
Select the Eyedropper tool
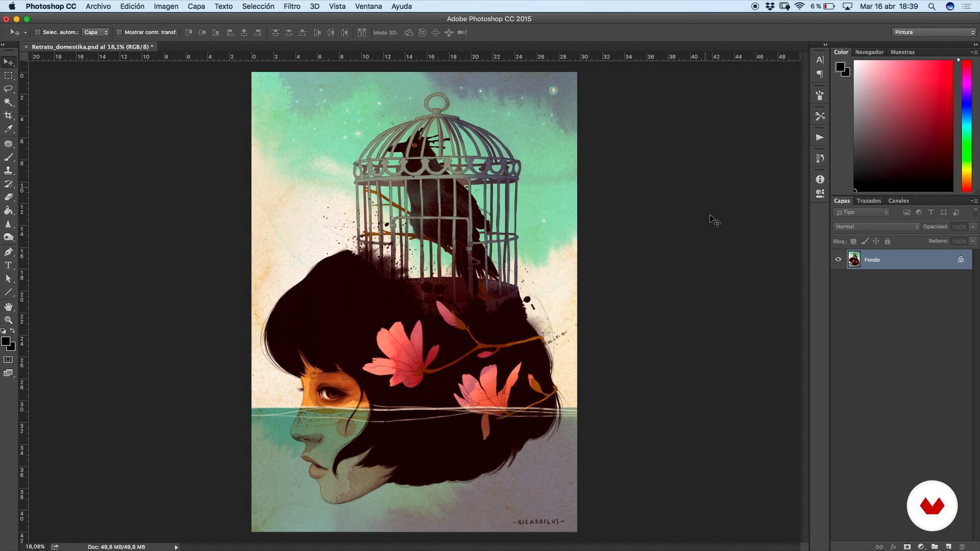(8, 129)
